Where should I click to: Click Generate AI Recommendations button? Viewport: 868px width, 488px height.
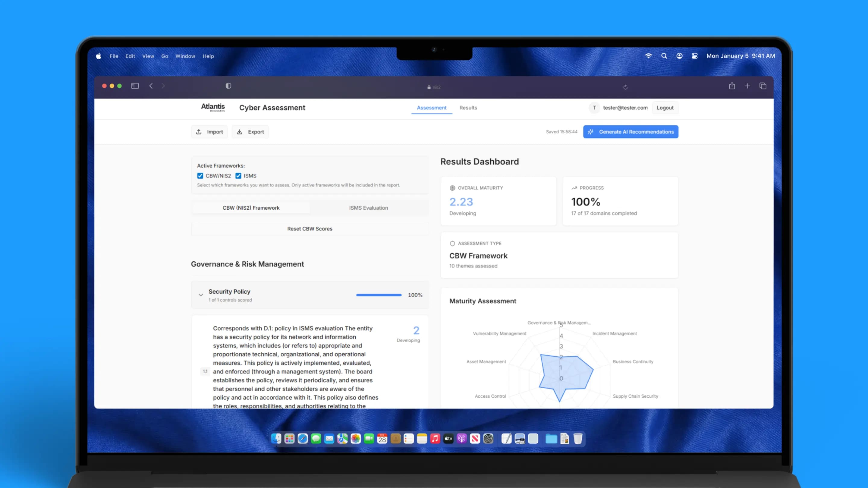click(x=631, y=132)
